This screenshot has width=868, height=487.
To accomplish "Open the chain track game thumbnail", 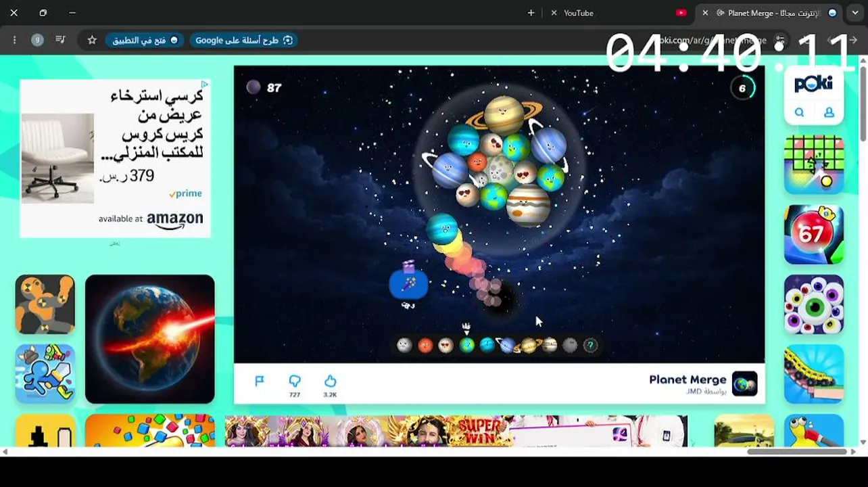I will point(814,374).
